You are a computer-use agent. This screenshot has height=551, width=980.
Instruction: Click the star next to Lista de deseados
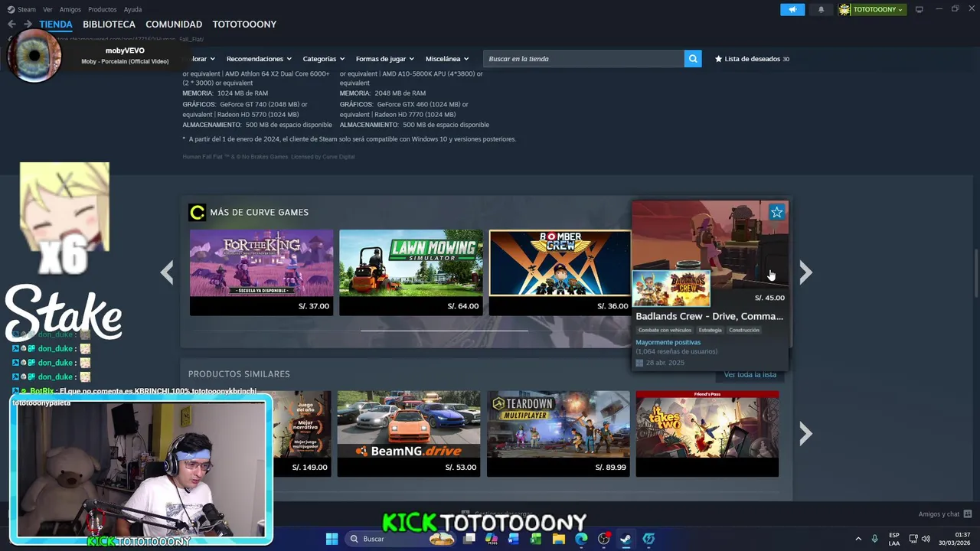point(718,59)
